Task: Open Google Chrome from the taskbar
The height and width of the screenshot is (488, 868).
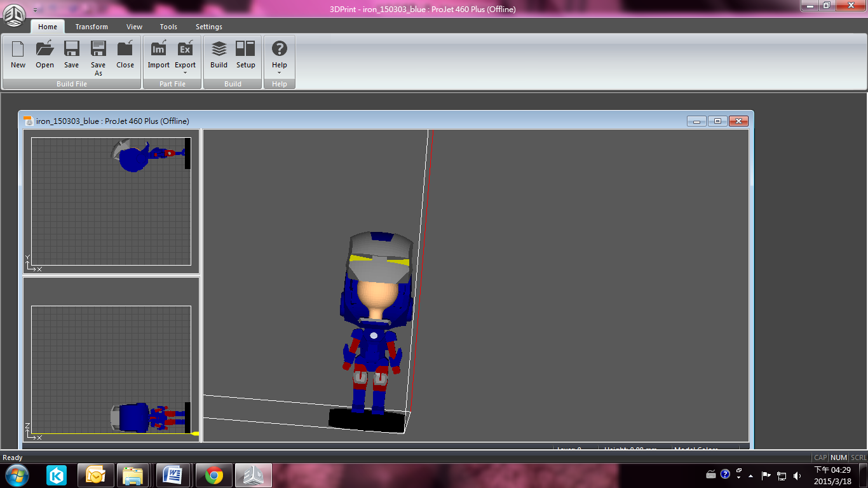Action: tap(214, 475)
